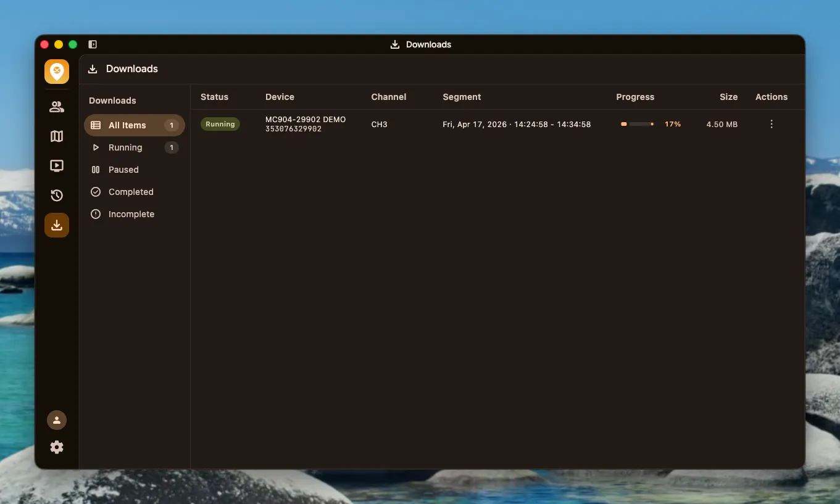Click the Channel column header

[389, 97]
